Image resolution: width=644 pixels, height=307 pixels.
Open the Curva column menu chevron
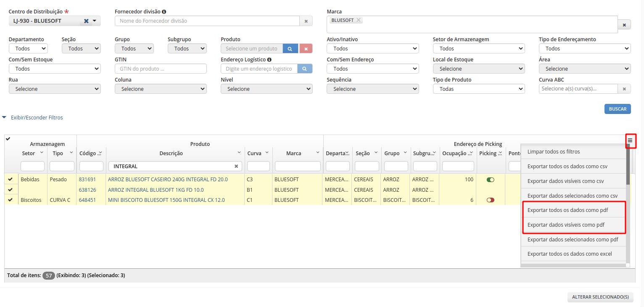point(267,153)
